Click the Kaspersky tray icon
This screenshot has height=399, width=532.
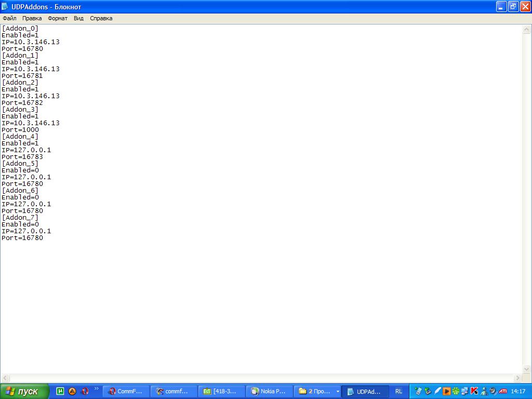click(474, 391)
